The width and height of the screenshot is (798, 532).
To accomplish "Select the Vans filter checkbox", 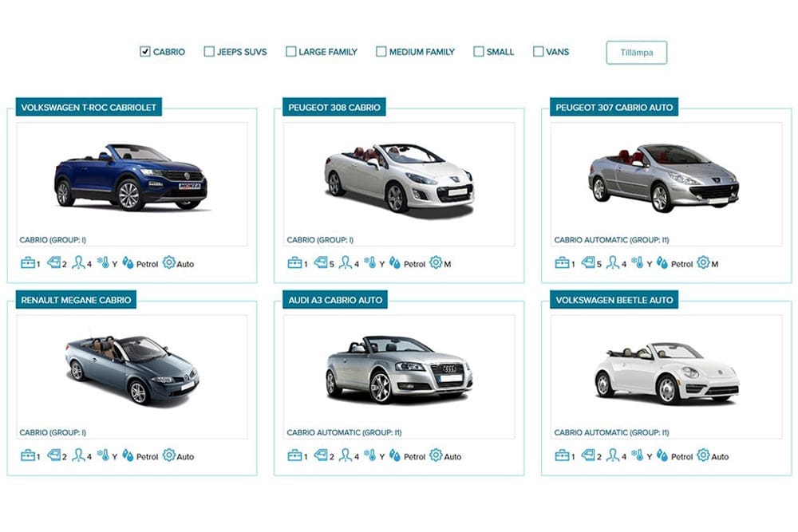I will pyautogui.click(x=538, y=52).
